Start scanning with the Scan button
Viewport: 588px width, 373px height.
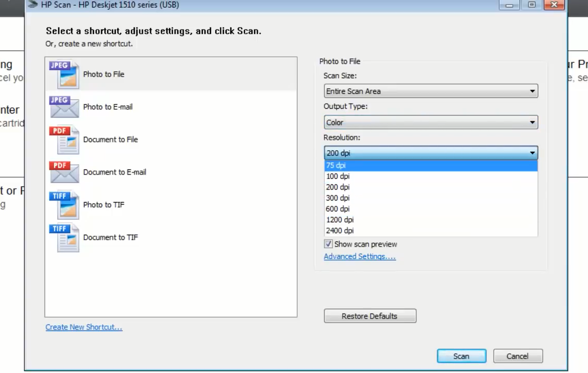[x=461, y=356]
